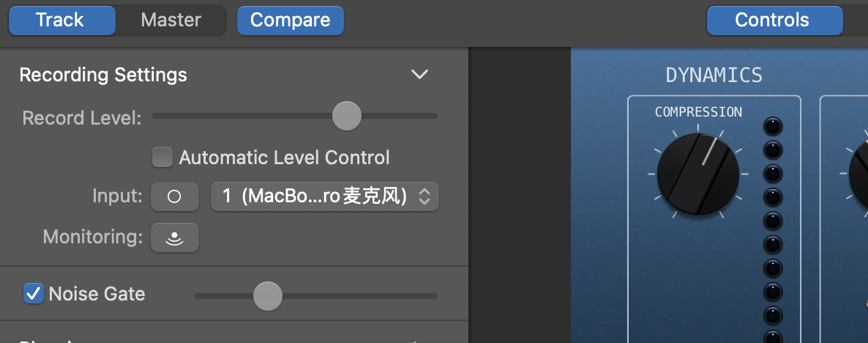868x343 pixels.
Task: Click the far right end of Record Level track
Action: pyautogui.click(x=434, y=116)
